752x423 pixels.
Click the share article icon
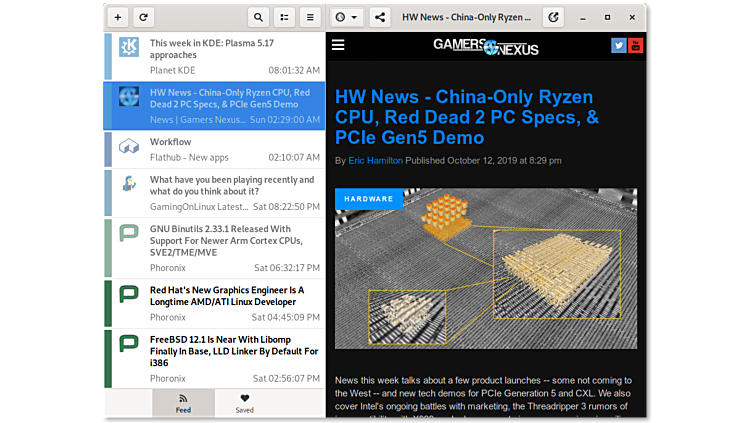[x=380, y=17]
